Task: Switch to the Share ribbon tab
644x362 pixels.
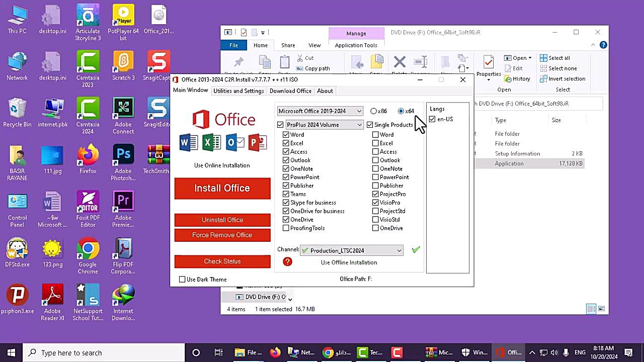Action: [288, 45]
